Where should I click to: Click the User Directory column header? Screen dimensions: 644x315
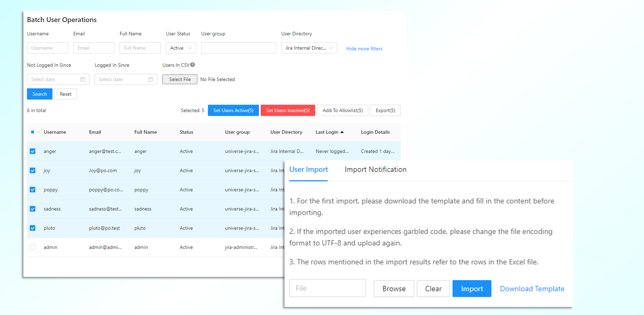click(286, 132)
